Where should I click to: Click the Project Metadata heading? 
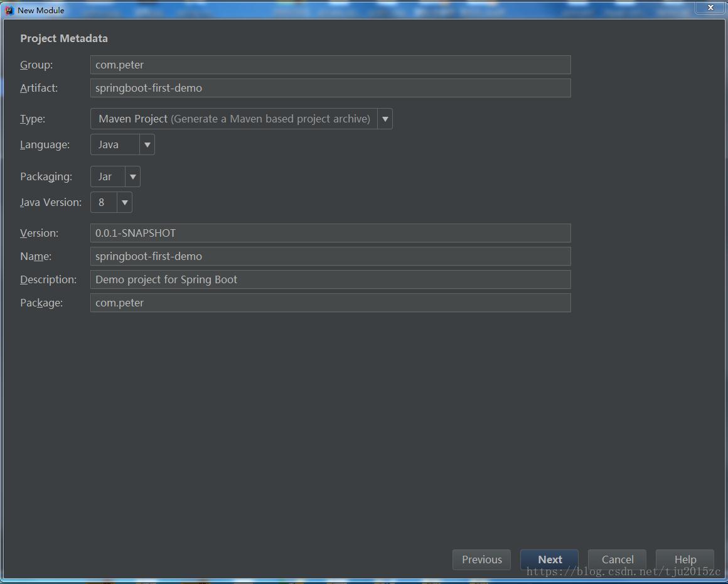pyautogui.click(x=64, y=38)
